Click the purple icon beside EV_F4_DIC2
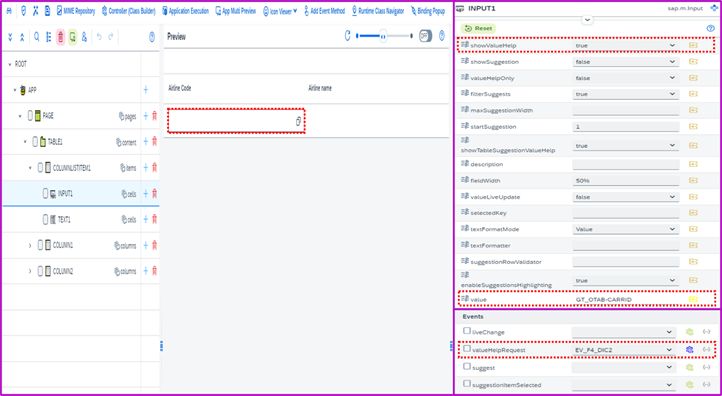This screenshot has height=396, width=722. 689,350
